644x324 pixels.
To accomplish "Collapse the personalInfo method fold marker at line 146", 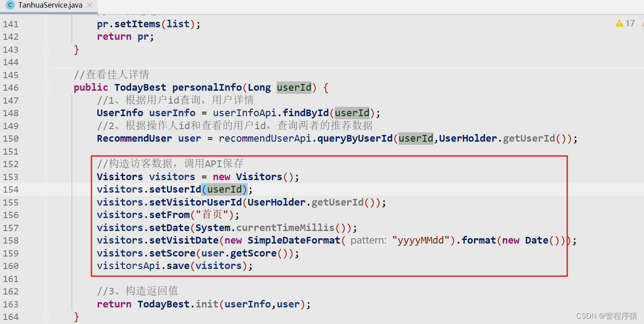I will pos(46,88).
